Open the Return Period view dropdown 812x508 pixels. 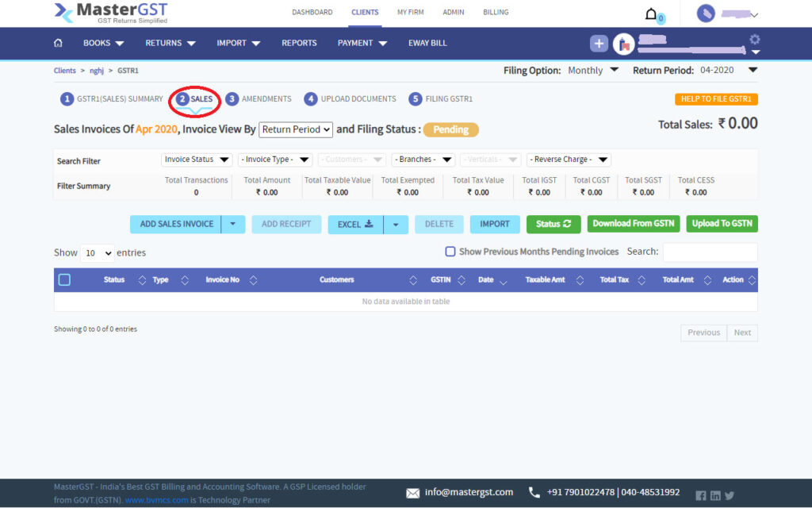click(295, 129)
